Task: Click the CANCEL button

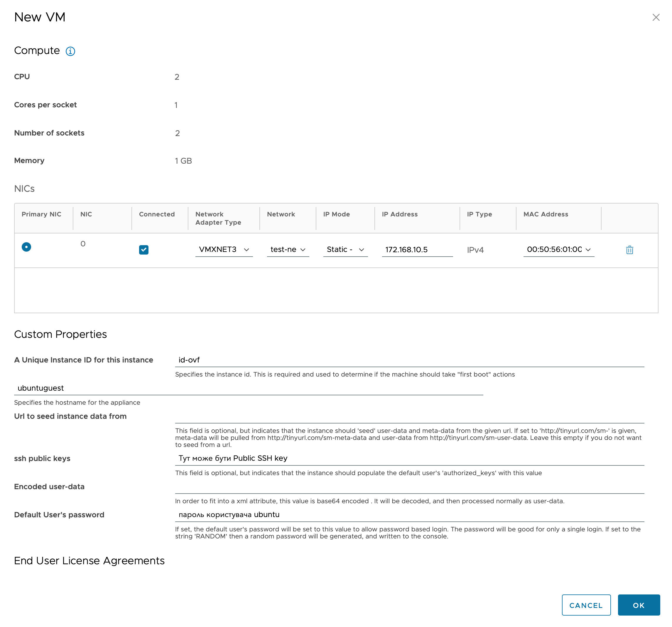Action: pos(586,605)
